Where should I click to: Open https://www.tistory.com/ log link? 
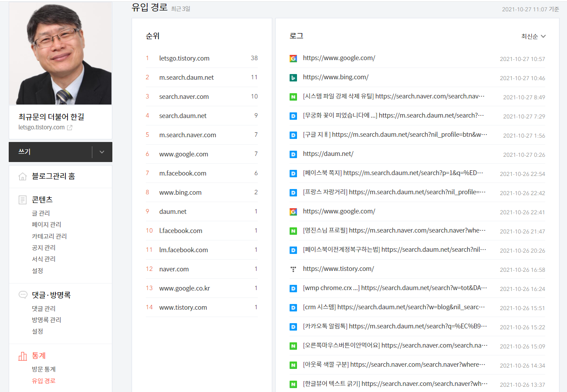click(x=338, y=269)
